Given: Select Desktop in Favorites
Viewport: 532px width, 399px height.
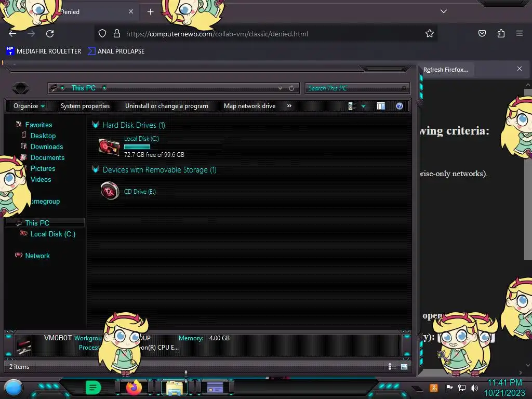Looking at the screenshot, I should [x=43, y=136].
